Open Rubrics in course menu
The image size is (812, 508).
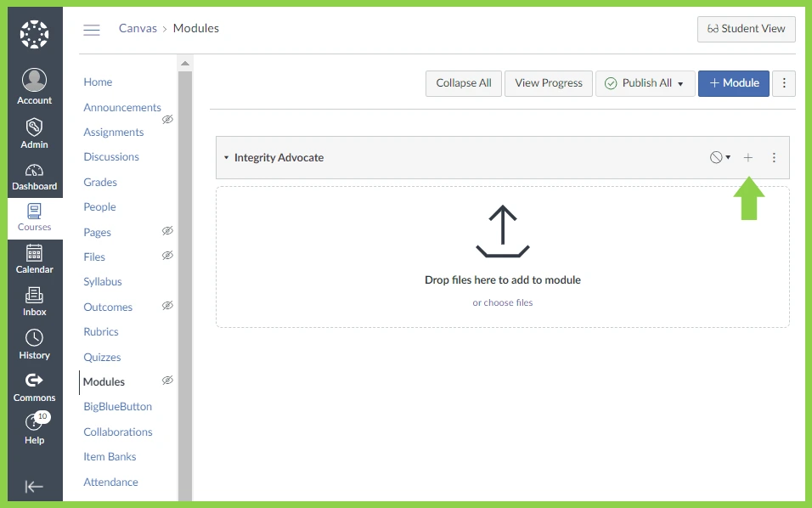coord(101,331)
